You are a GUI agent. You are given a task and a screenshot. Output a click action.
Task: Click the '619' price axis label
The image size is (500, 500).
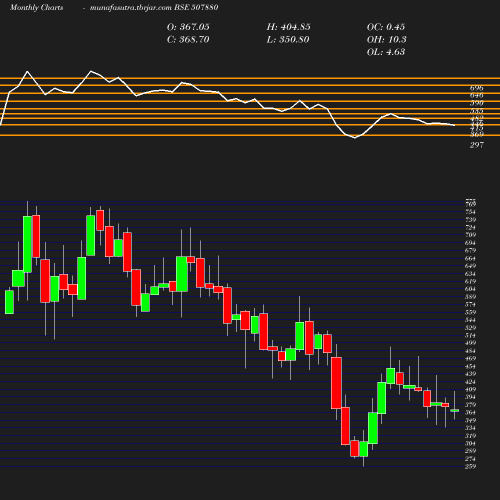click(x=470, y=281)
